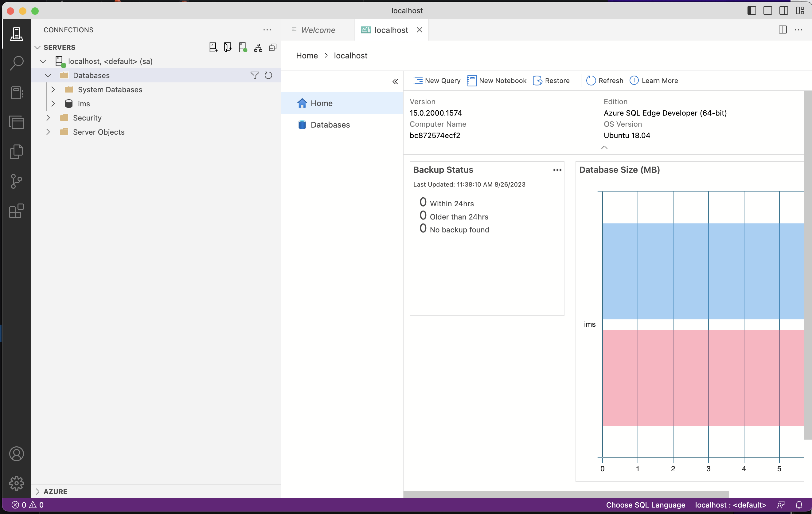Add a new server group
Screen dimensions: 812x514
[x=228, y=47]
